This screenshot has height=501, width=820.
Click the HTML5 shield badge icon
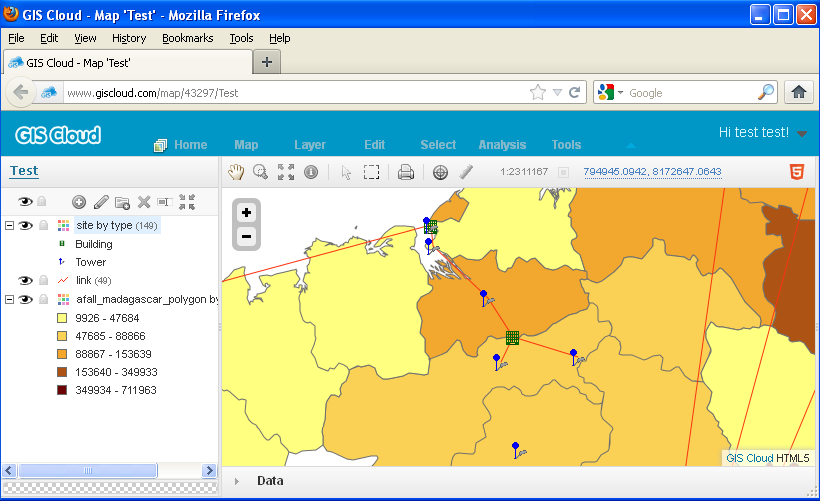796,172
